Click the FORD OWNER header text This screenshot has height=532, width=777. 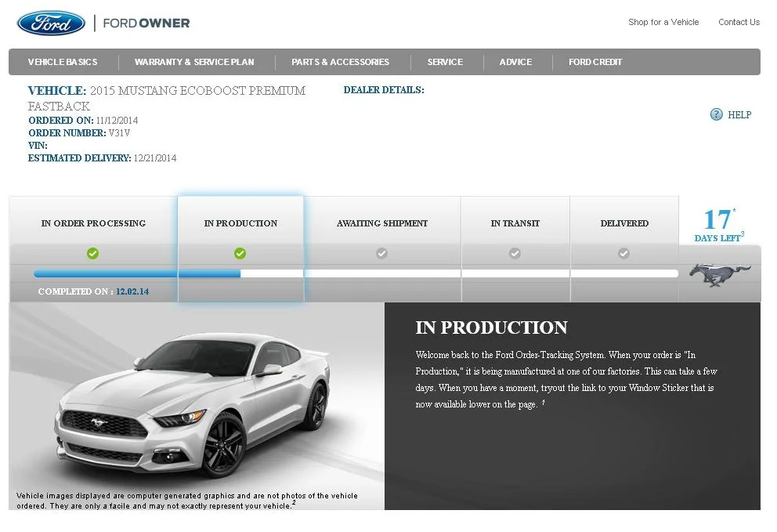coord(146,24)
